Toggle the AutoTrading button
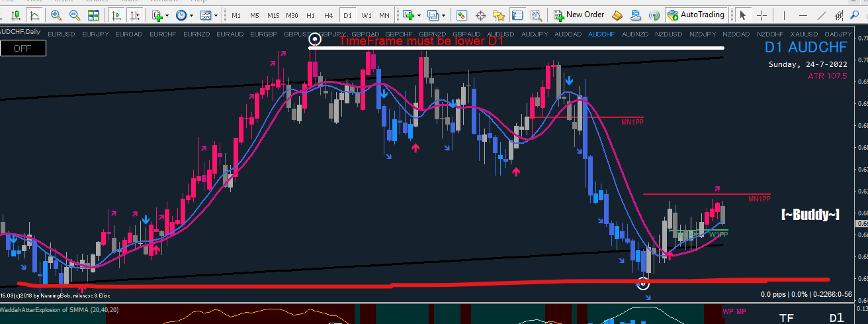 coord(696,15)
